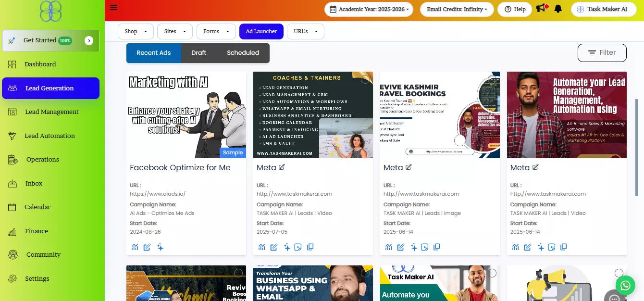The height and width of the screenshot is (301, 644).
Task: Open the Marketing with AI ad thumbnail
Action: coord(186,115)
